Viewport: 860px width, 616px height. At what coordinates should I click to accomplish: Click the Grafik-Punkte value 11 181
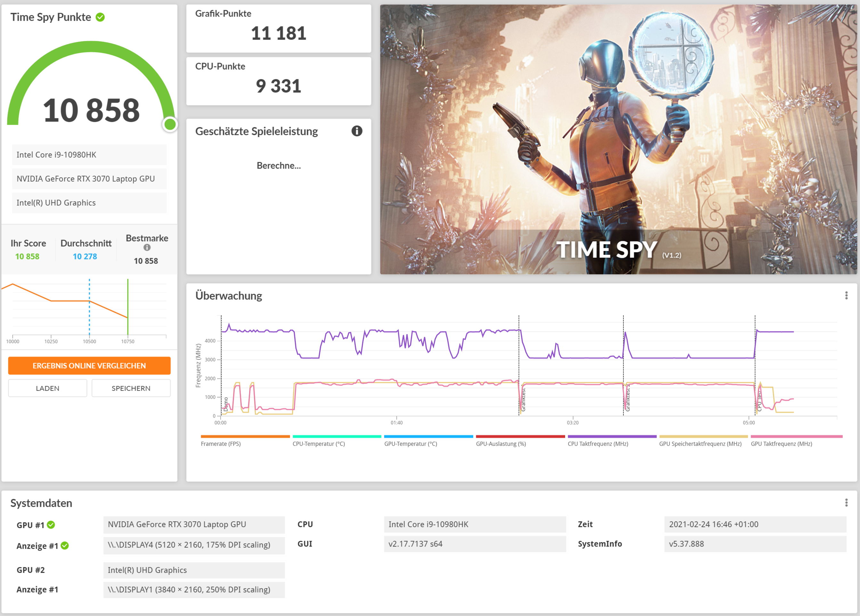click(279, 33)
